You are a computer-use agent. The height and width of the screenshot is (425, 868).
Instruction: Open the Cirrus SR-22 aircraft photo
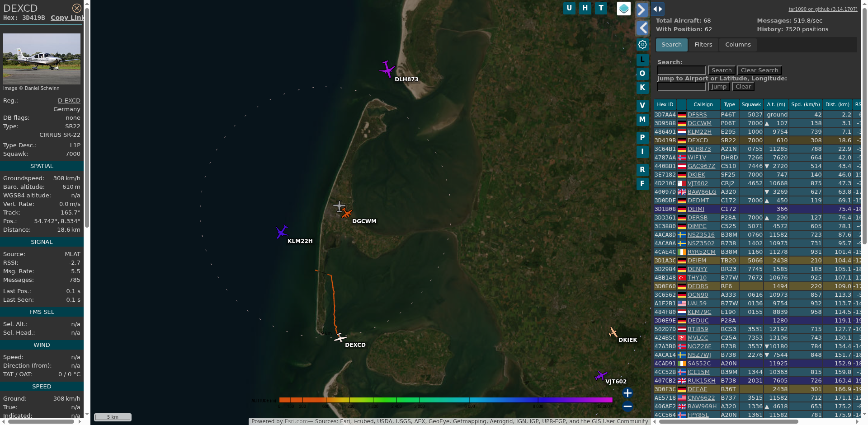[42, 59]
